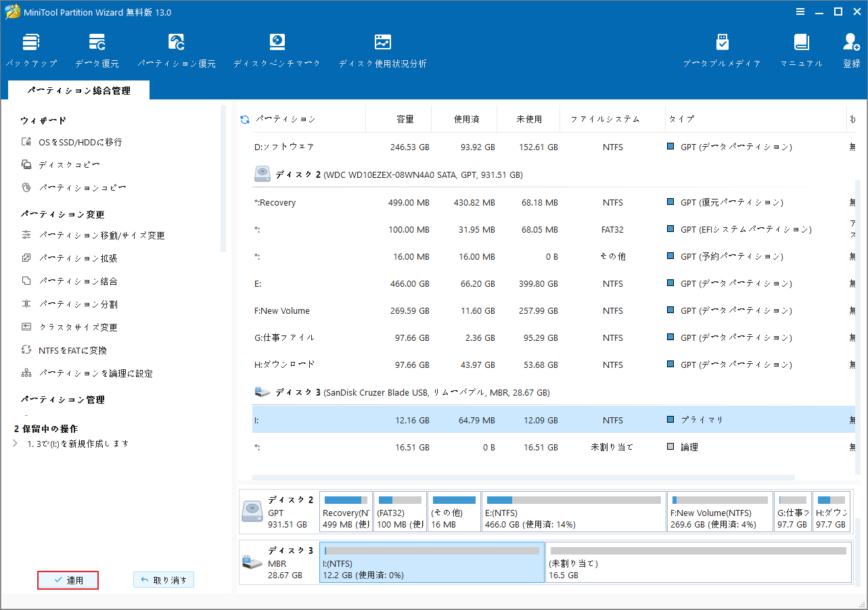Select ブータブルメディア (Bootable Media) creator

[x=721, y=49]
